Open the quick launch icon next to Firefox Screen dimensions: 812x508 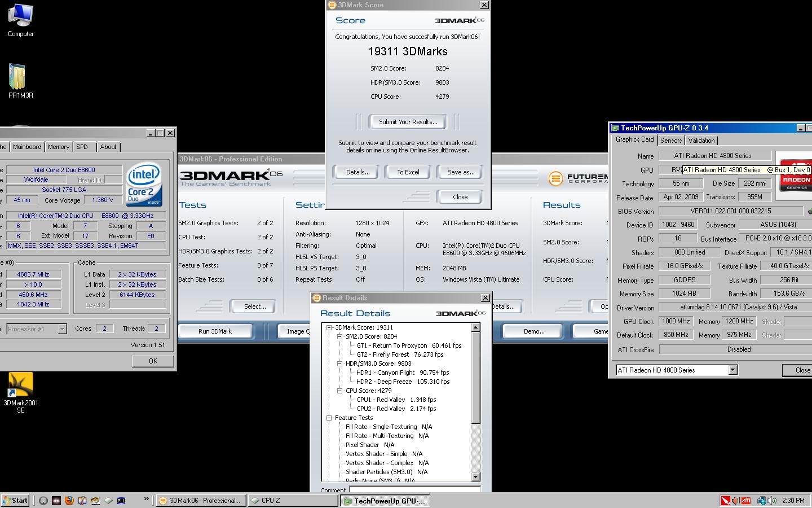82,501
